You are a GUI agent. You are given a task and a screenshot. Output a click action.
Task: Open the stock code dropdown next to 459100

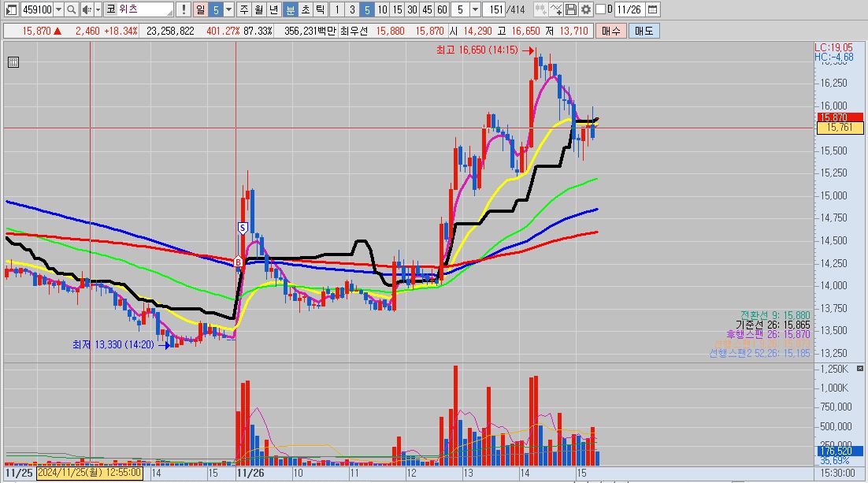point(58,9)
